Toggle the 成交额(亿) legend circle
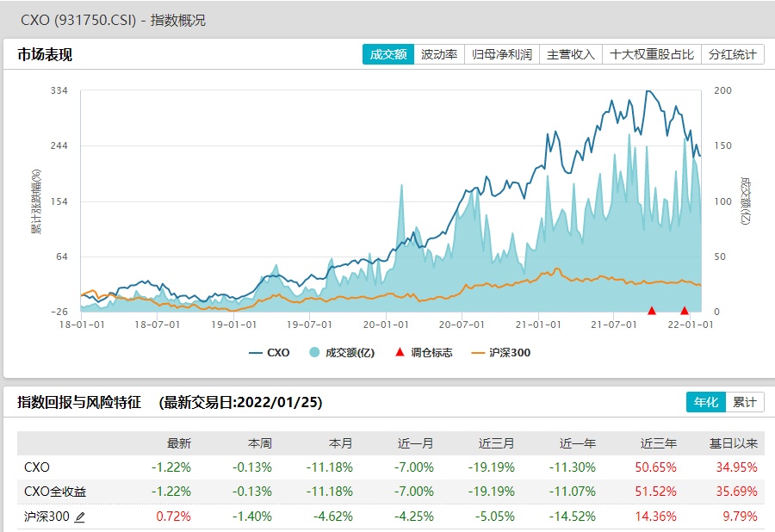Image resolution: width=775 pixels, height=532 pixels. 314,352
